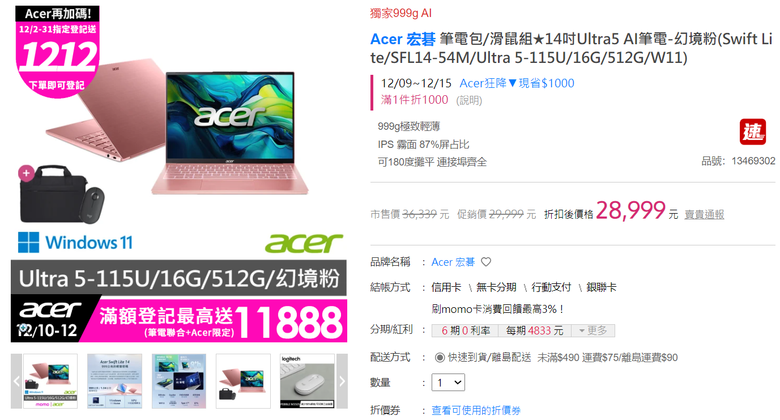This screenshot has width=780, height=420.
Task: Click the pink 1212 promotion badge
Action: coord(58,52)
